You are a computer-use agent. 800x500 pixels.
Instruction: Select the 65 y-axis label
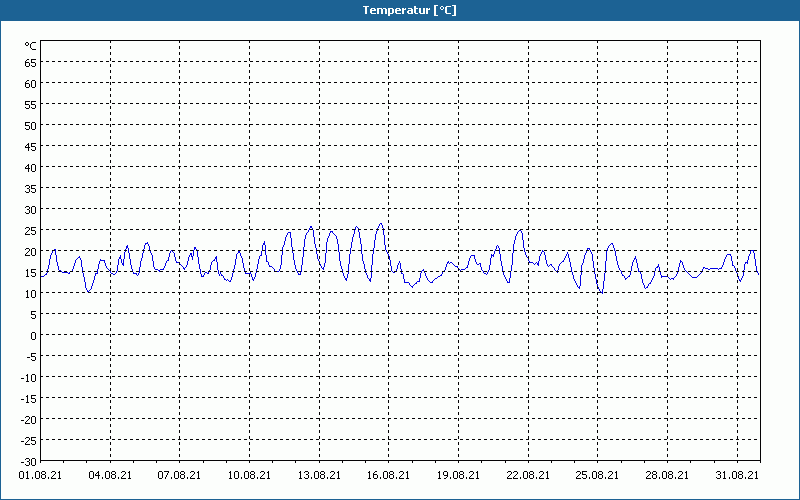pos(31,63)
